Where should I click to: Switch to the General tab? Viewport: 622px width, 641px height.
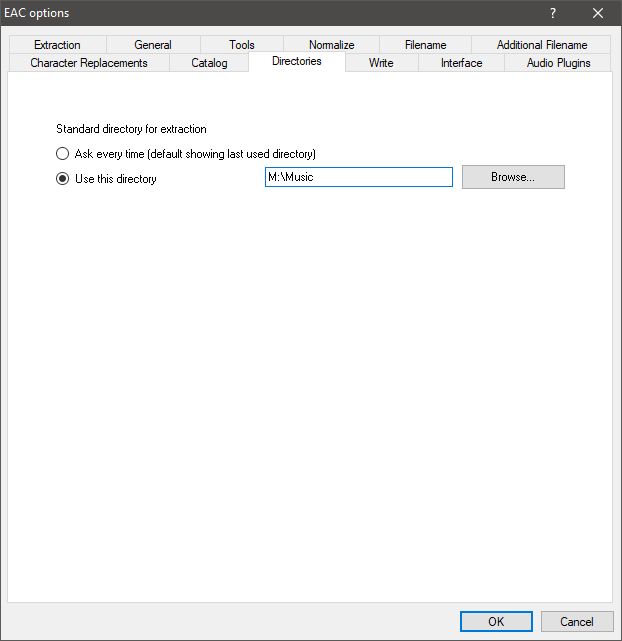(153, 45)
